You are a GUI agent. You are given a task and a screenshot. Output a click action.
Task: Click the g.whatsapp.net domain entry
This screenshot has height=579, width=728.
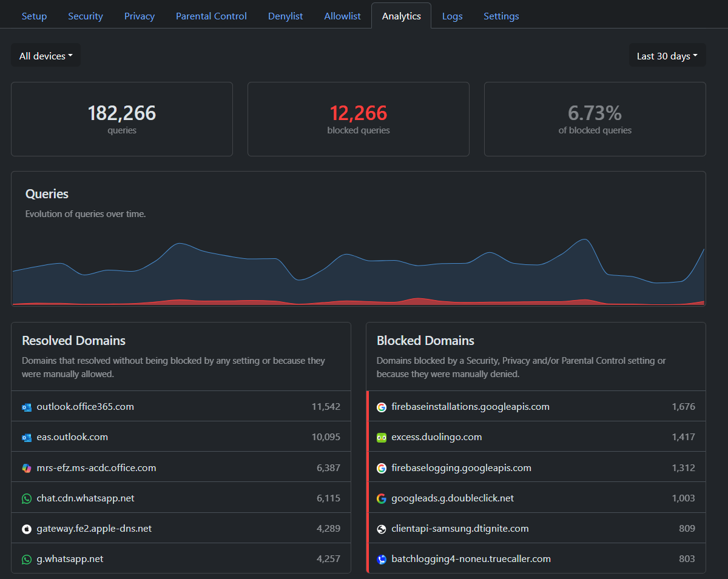pos(70,559)
